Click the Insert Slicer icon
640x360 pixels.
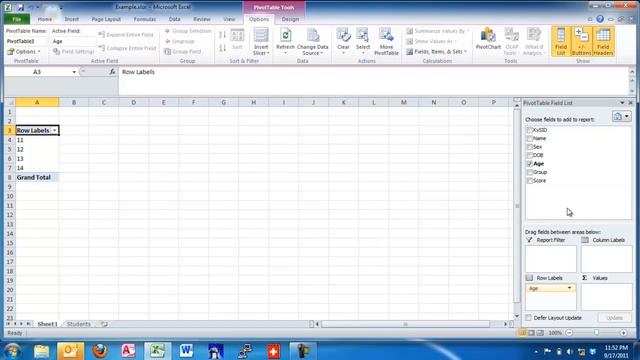261,36
